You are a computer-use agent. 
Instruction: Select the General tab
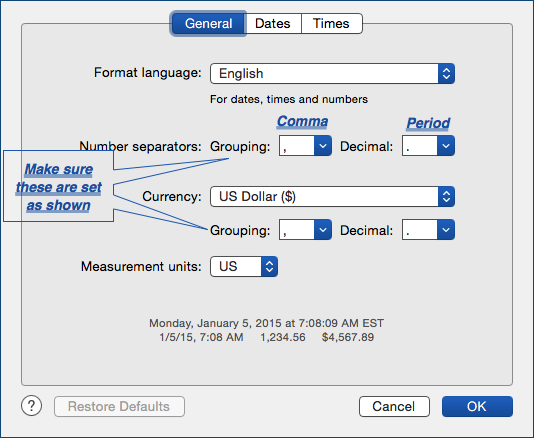208,24
